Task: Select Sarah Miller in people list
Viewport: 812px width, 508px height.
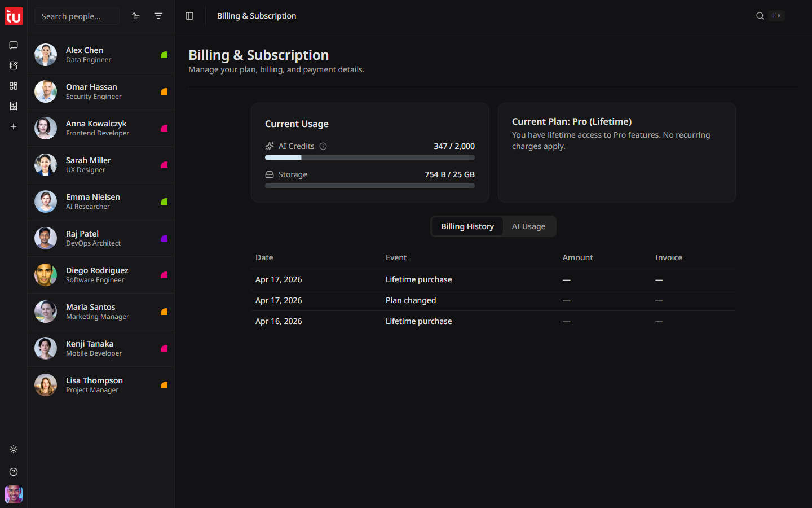Action: point(101,165)
